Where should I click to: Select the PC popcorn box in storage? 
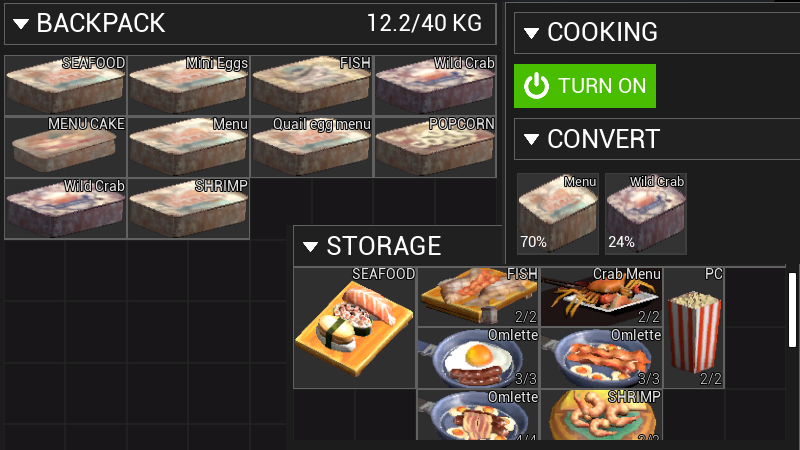(694, 328)
